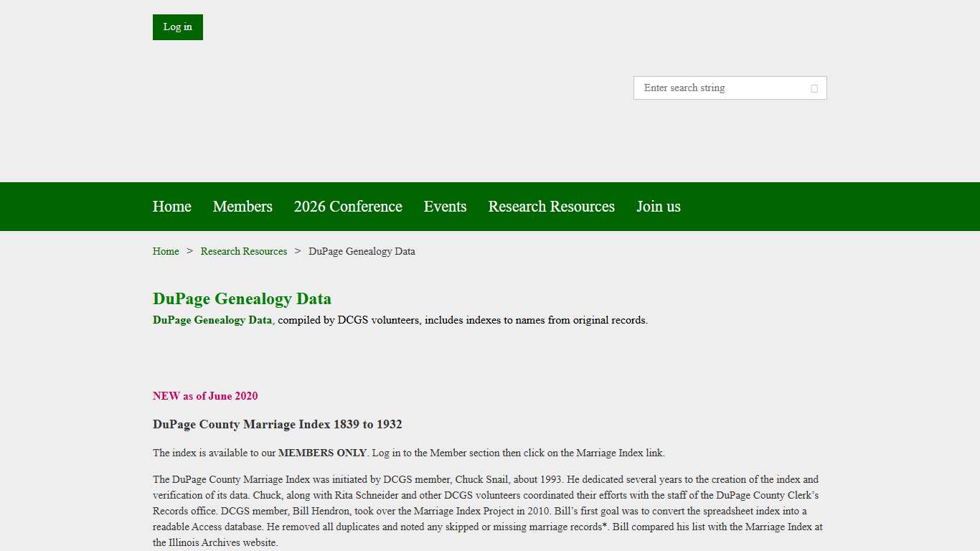Open the Home navigation menu item
The height and width of the screenshot is (551, 980).
click(171, 207)
